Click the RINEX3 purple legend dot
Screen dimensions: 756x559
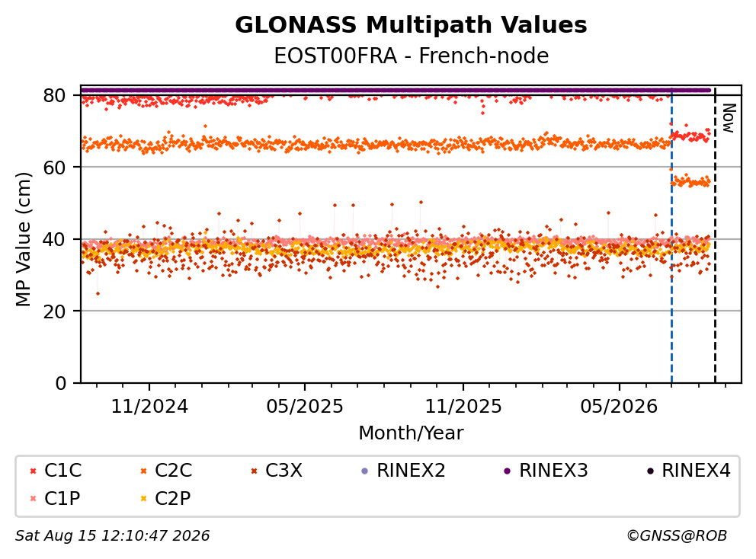coord(508,471)
